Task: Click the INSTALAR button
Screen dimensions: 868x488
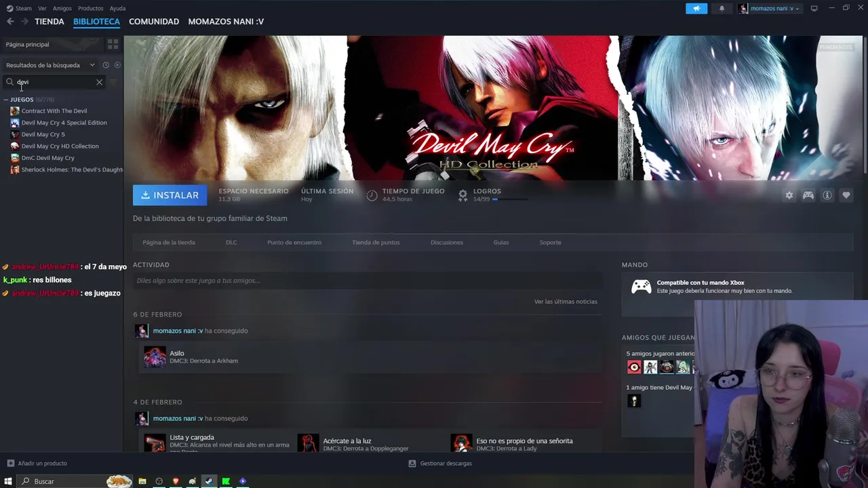Action: (170, 195)
